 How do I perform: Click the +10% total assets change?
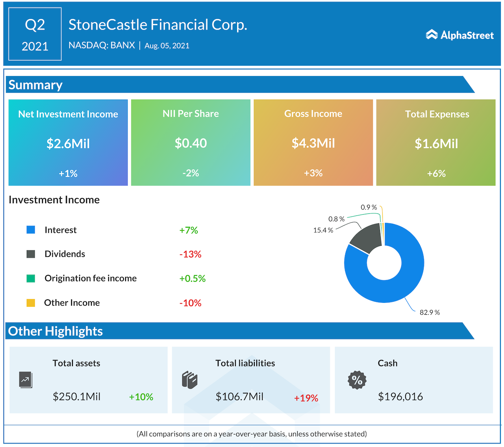click(141, 397)
